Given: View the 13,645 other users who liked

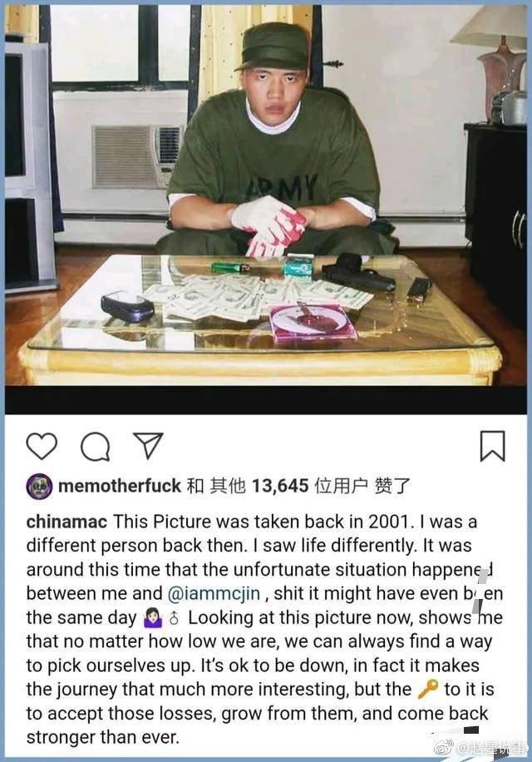Looking at the screenshot, I should (x=280, y=486).
